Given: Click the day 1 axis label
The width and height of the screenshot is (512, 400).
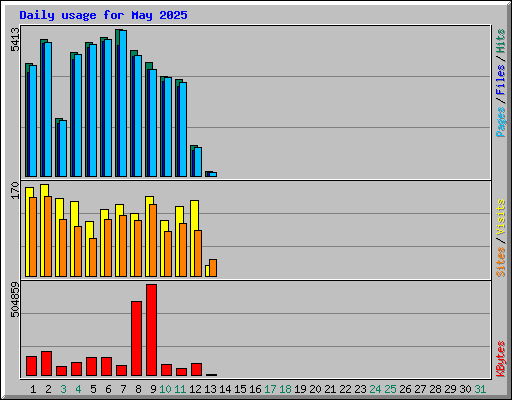Looking at the screenshot, I should pyautogui.click(x=33, y=389).
